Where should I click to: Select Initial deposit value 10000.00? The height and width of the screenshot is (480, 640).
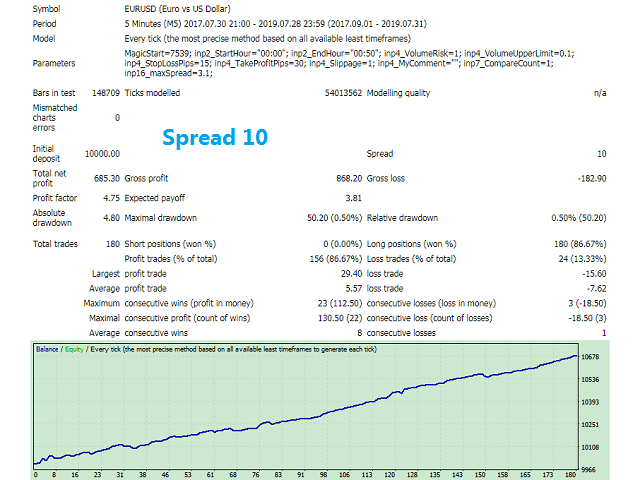click(102, 154)
